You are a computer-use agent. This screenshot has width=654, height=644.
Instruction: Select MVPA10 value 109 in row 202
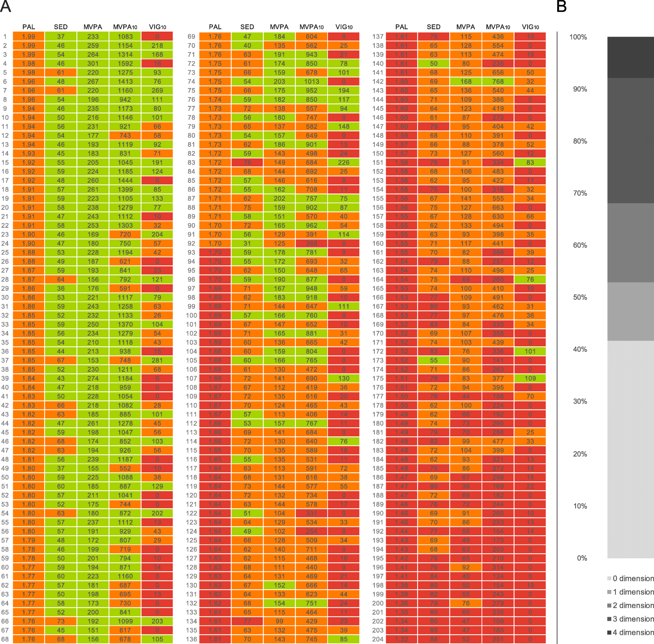[x=498, y=621]
